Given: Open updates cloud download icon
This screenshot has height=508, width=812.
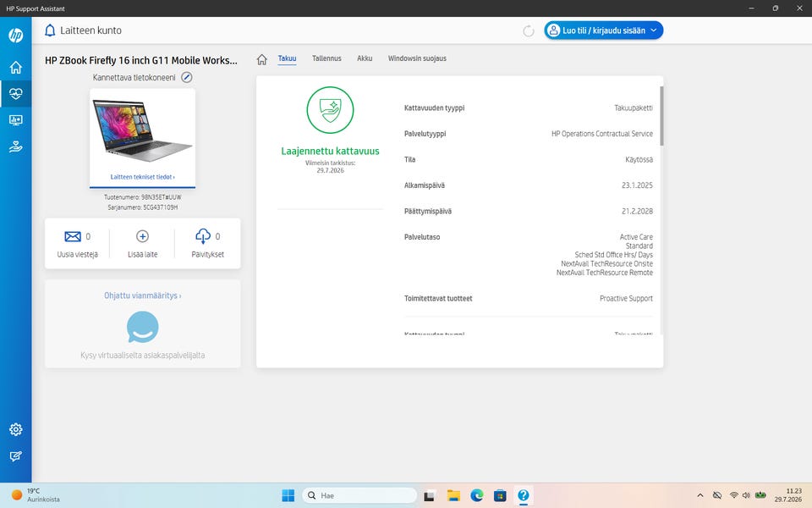Looking at the screenshot, I should tap(203, 236).
